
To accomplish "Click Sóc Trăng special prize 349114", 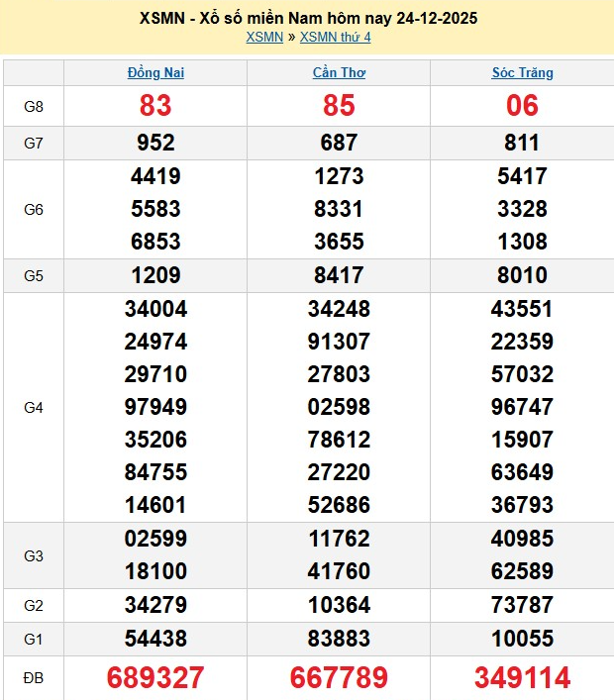I will coord(522,678).
